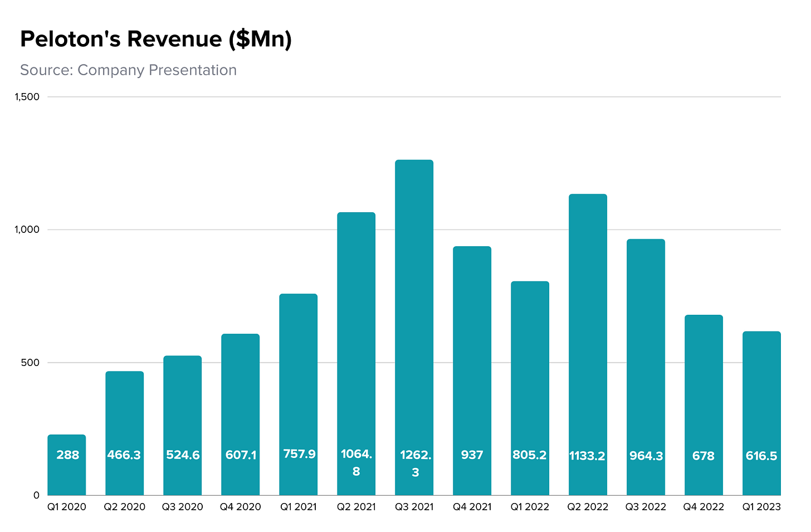
Task: Click the Q4 2020 x-axis label
Action: 241,507
